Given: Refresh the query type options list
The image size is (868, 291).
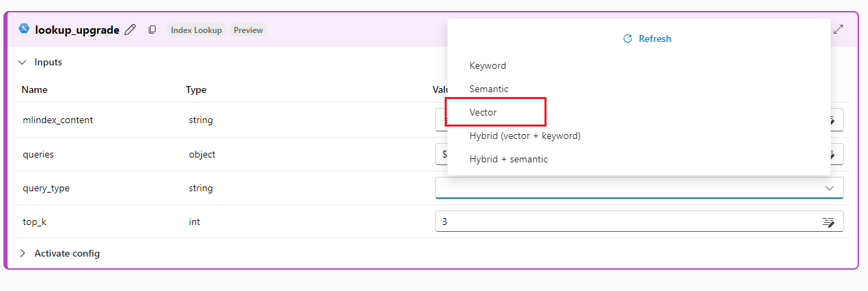Looking at the screenshot, I should click(x=647, y=39).
